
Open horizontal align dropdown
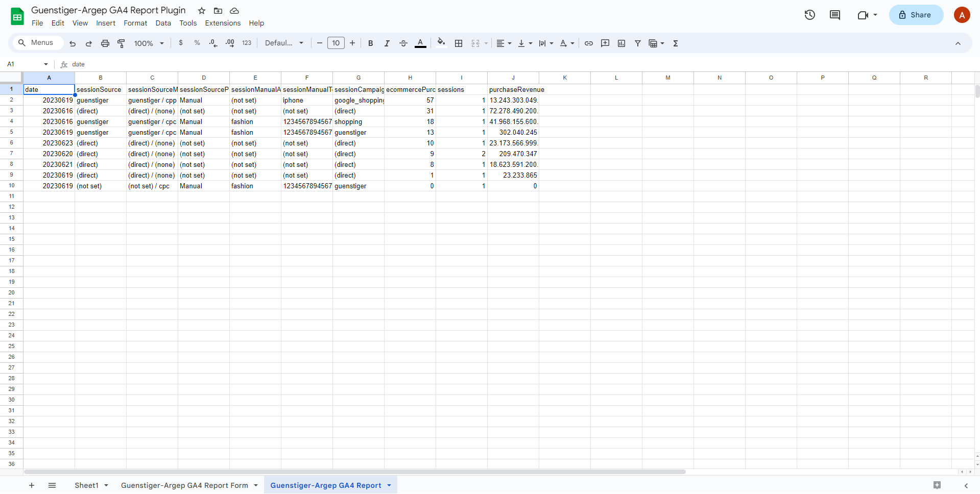(x=504, y=43)
